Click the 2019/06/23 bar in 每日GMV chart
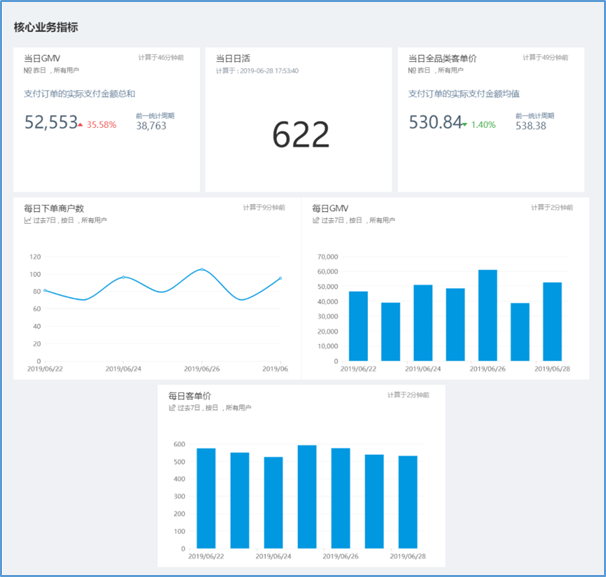Image resolution: width=606 pixels, height=577 pixels. (x=391, y=332)
